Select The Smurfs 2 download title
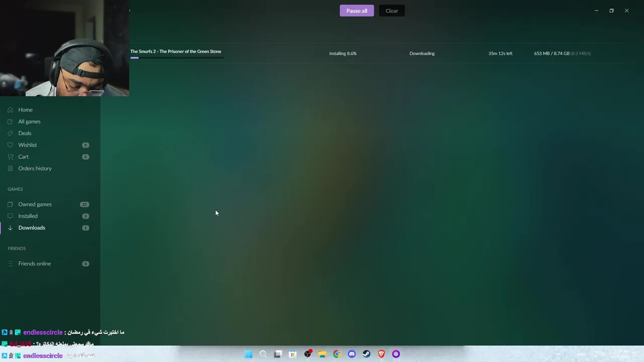This screenshot has width=644, height=362. [176, 51]
